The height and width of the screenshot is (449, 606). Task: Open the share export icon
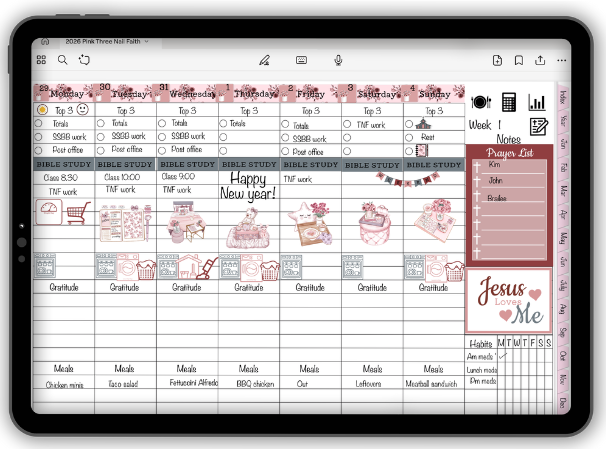tap(540, 60)
